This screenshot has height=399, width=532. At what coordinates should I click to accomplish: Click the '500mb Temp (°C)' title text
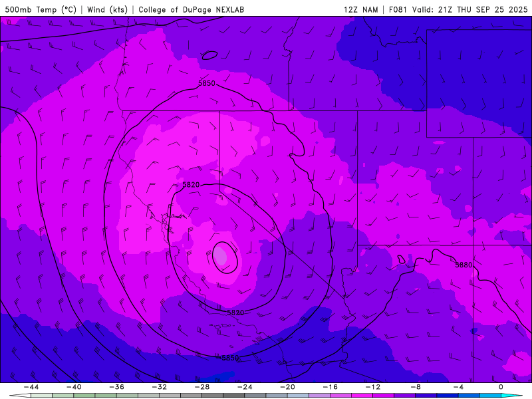point(41,9)
